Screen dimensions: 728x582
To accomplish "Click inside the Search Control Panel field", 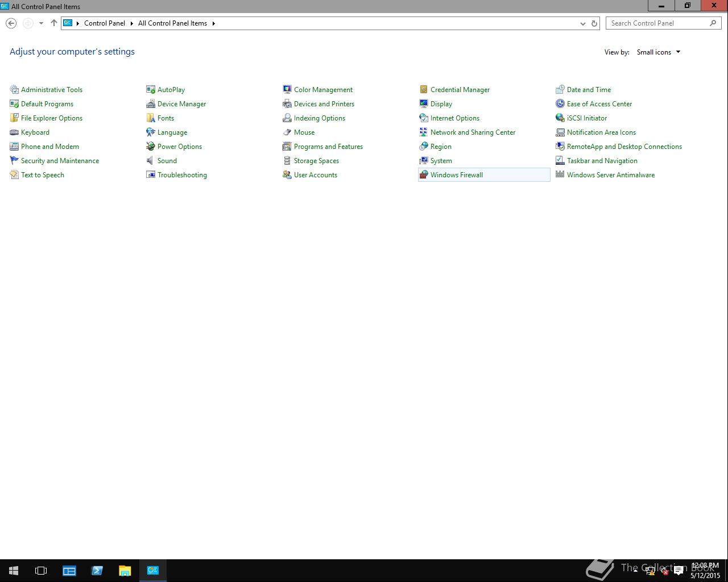I will [x=663, y=23].
